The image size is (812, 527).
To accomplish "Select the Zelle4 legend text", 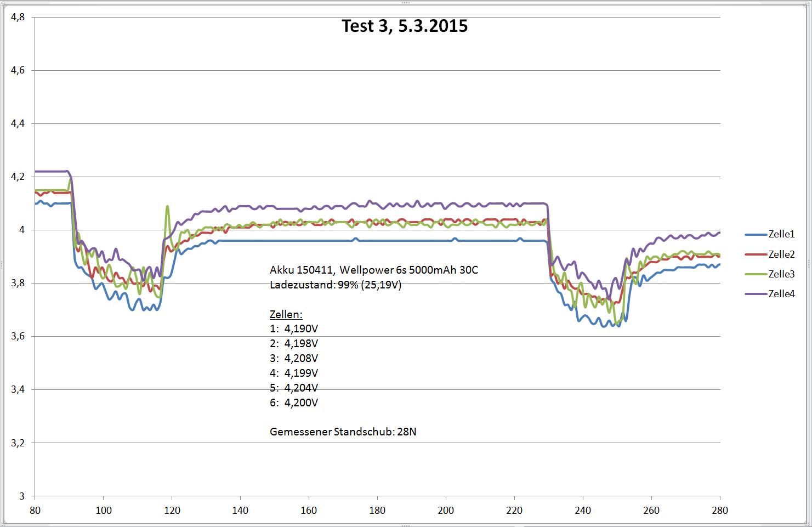I will (x=781, y=294).
